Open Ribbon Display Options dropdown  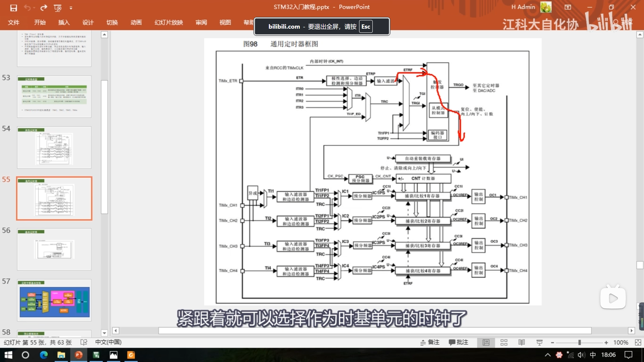(x=568, y=7)
